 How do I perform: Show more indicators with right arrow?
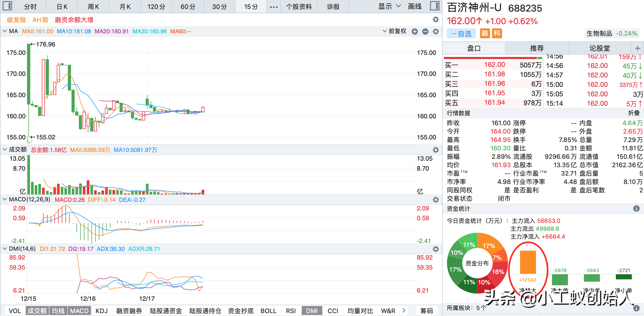click(404, 310)
